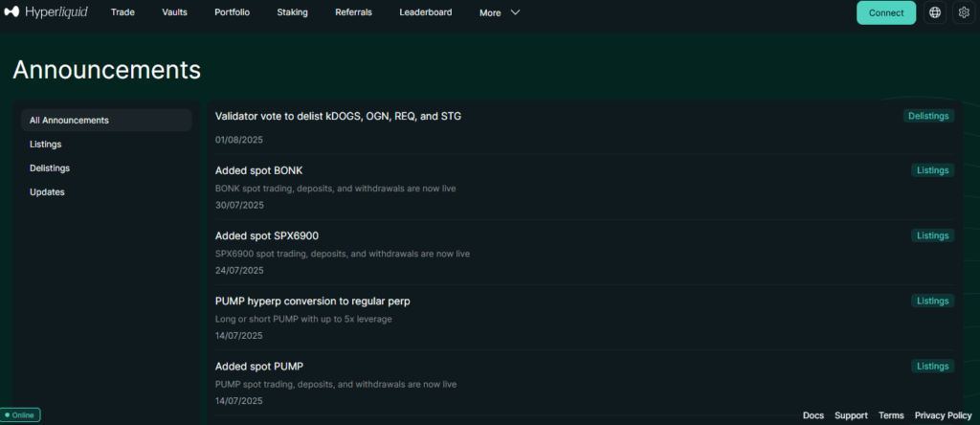
Task: Open the Privacy Policy footer link
Action: click(943, 415)
